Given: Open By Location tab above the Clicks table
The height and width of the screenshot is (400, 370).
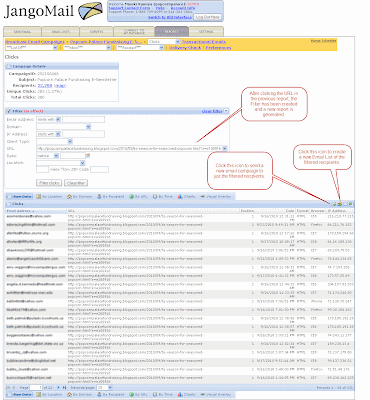Looking at the screenshot, I should point(49,197).
